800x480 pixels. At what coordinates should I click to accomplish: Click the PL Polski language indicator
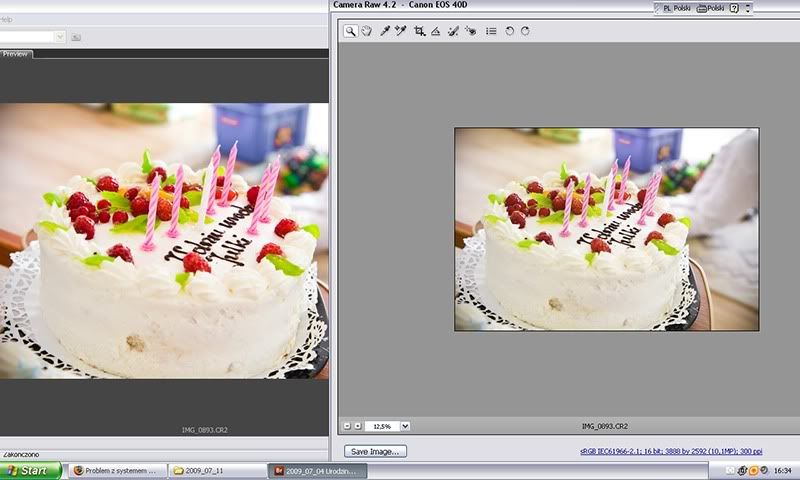click(x=677, y=8)
